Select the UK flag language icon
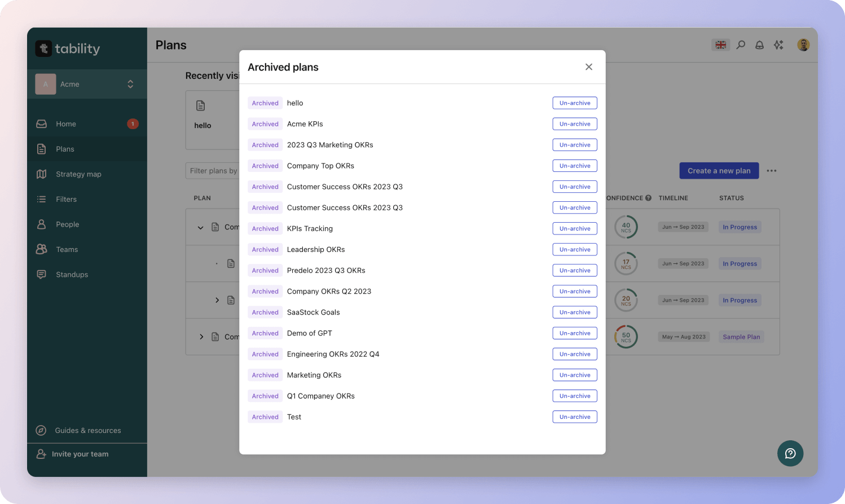The image size is (845, 504). tap(720, 45)
